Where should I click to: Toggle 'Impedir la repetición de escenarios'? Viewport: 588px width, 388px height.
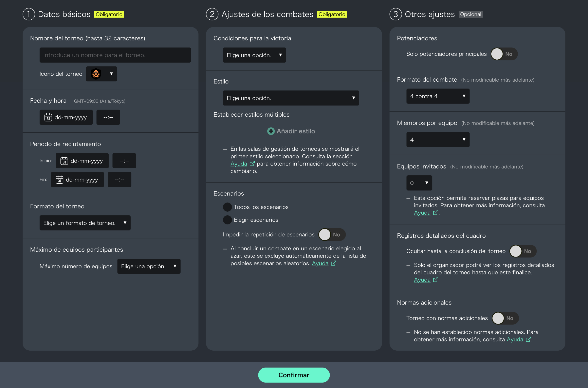click(x=332, y=235)
